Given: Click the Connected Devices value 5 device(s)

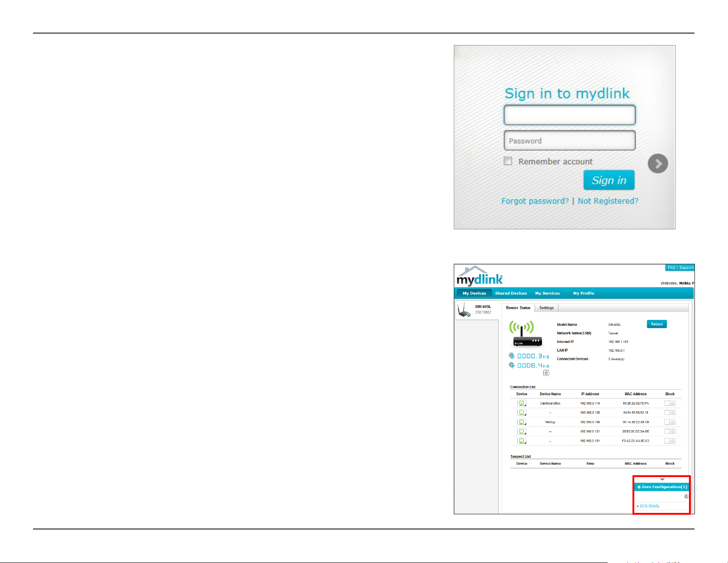Looking at the screenshot, I should pyautogui.click(x=616, y=359).
